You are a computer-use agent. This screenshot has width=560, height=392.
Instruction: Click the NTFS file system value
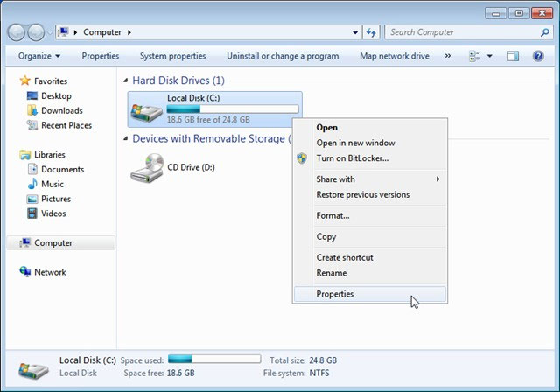click(x=319, y=373)
